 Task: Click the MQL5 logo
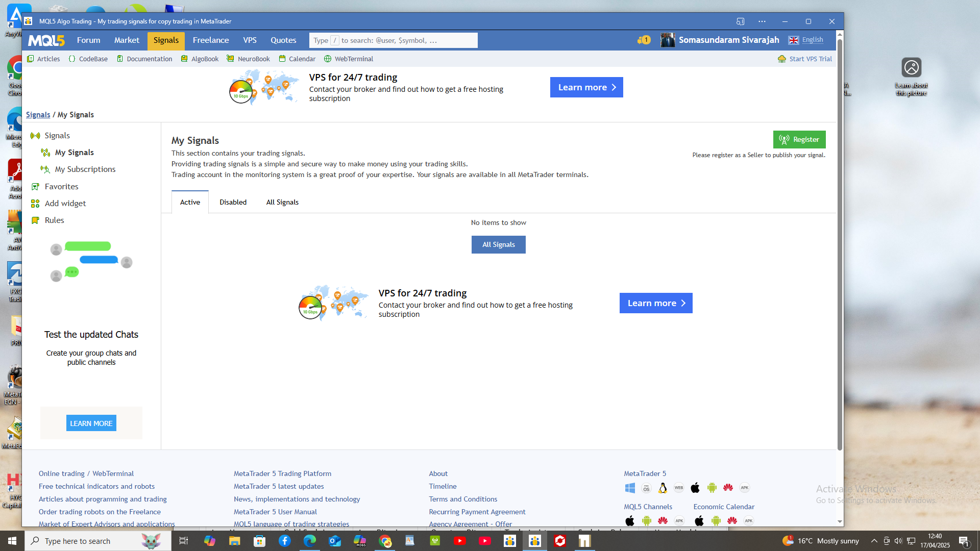tap(46, 40)
